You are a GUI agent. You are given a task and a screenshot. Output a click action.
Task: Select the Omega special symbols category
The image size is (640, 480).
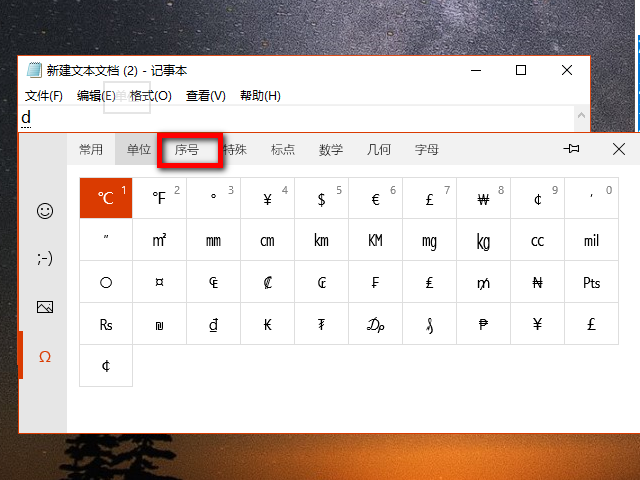(x=44, y=356)
